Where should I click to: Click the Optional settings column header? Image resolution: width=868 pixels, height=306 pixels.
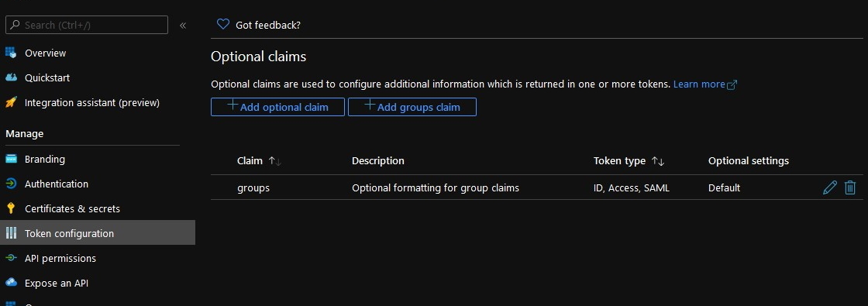749,161
